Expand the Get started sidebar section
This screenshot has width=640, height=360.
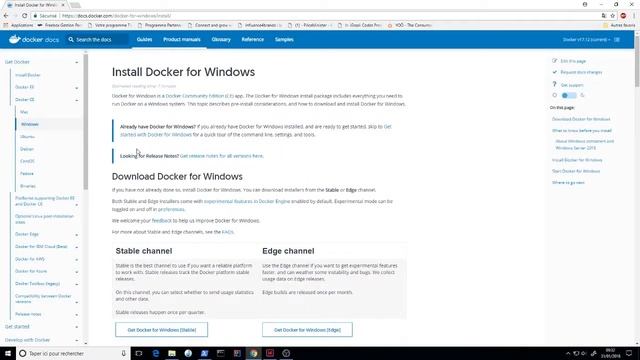(77, 327)
